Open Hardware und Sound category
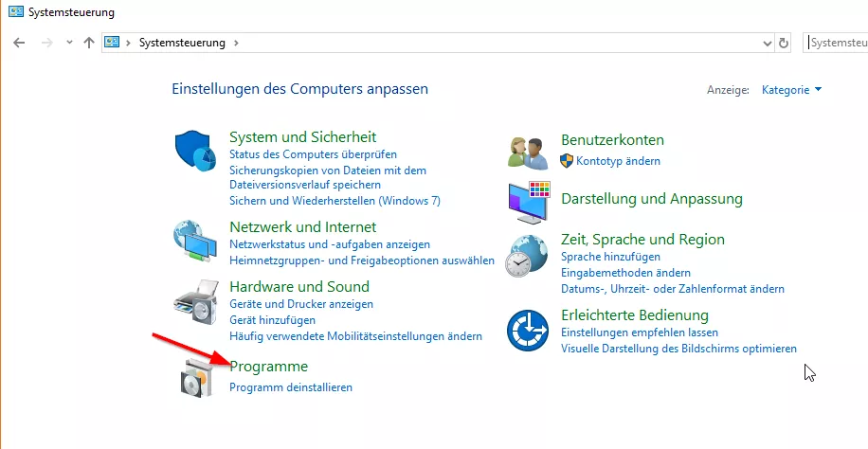This screenshot has width=868, height=449. point(298,287)
